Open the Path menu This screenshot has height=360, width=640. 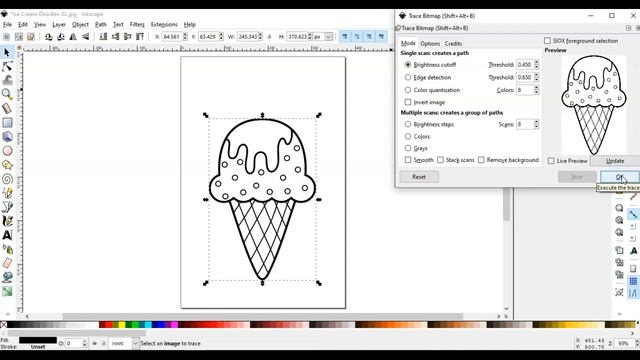[x=100, y=24]
